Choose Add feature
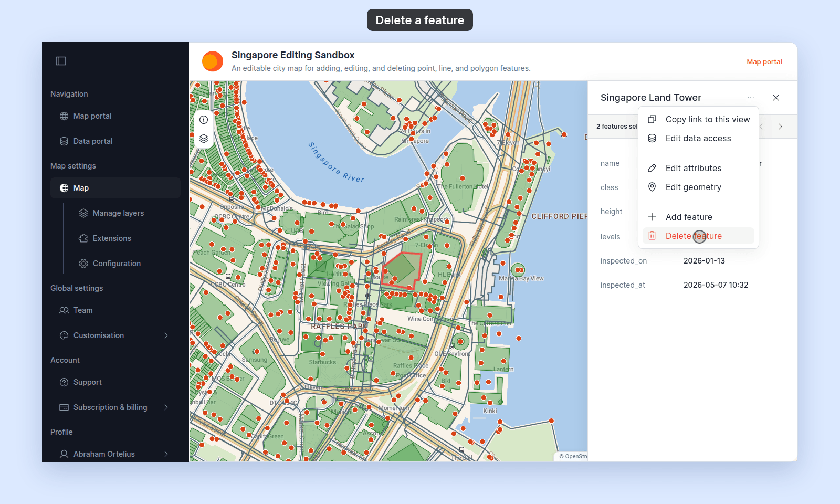The width and height of the screenshot is (840, 504). [698, 217]
